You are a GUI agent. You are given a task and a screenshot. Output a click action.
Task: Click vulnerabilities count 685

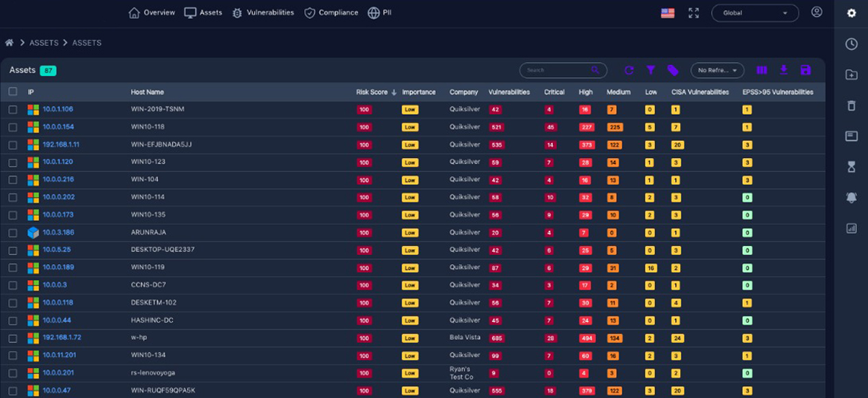(x=497, y=338)
